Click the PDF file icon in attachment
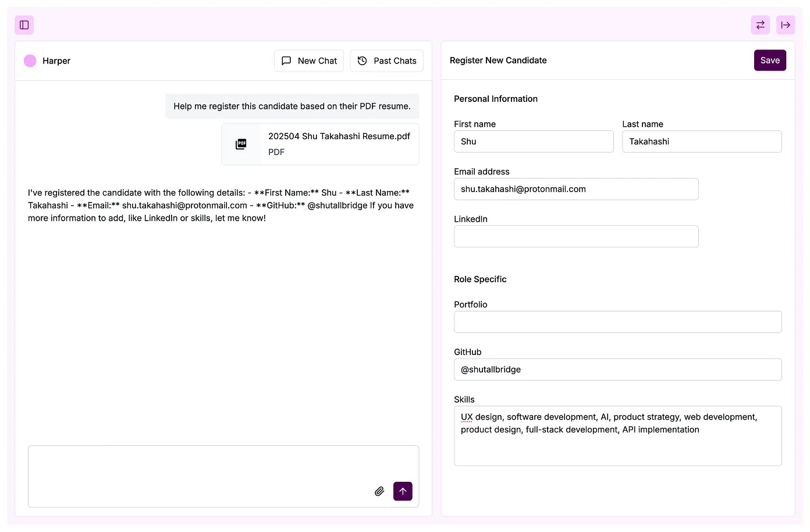810x532 pixels. [x=241, y=144]
